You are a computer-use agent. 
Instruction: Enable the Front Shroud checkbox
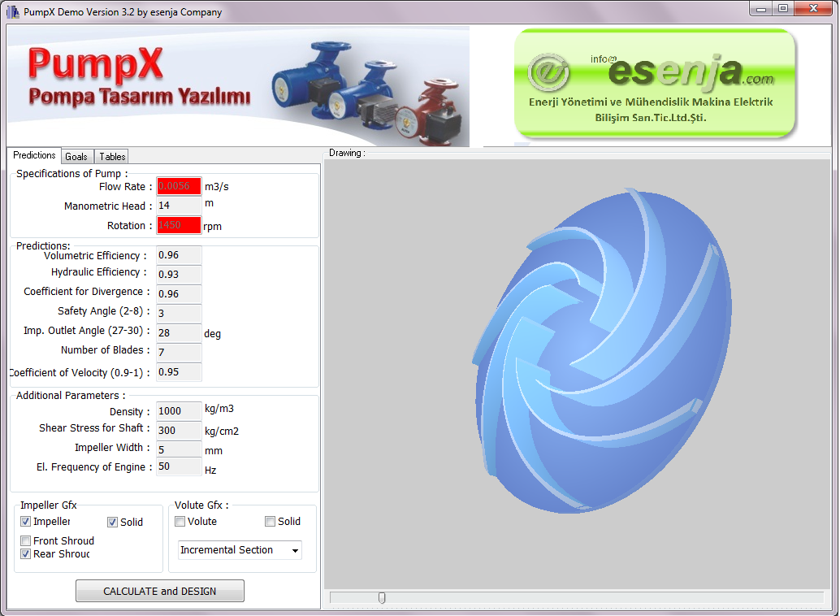(26, 541)
